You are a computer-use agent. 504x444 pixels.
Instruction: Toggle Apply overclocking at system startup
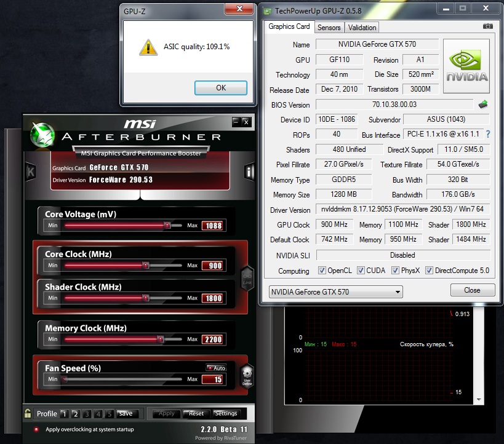(36, 429)
